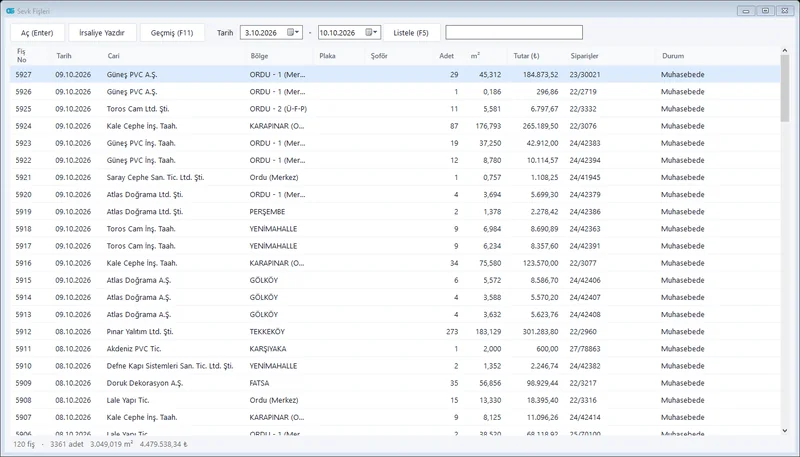Click order number 24/42407
This screenshot has width=800, height=457.
coord(585,297)
